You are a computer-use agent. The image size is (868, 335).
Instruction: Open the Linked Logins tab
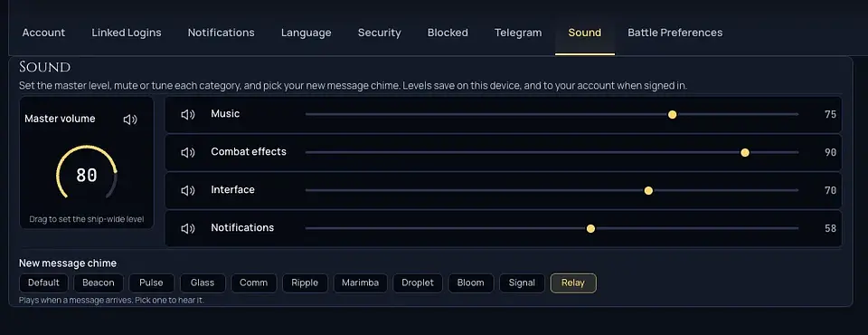coord(127,33)
